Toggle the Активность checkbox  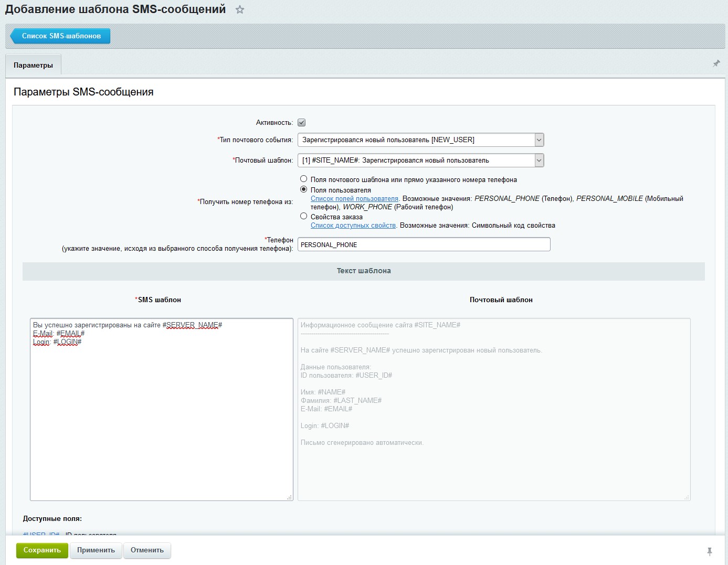tap(301, 123)
